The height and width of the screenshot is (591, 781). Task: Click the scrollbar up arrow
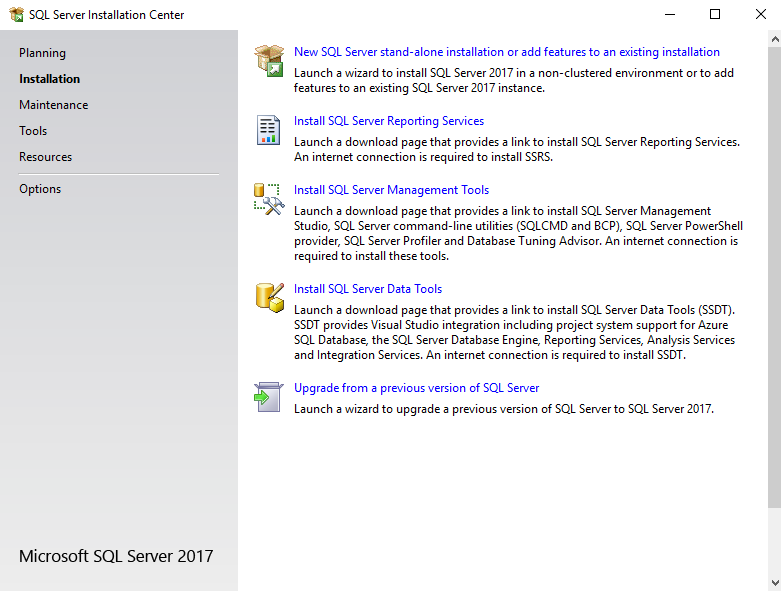click(x=775, y=39)
